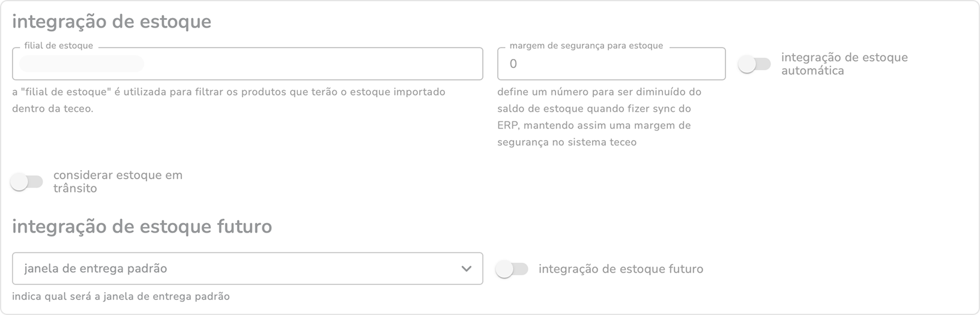Image resolution: width=980 pixels, height=315 pixels.
Task: Toggle integração de estoque automática switch
Action: click(x=754, y=64)
